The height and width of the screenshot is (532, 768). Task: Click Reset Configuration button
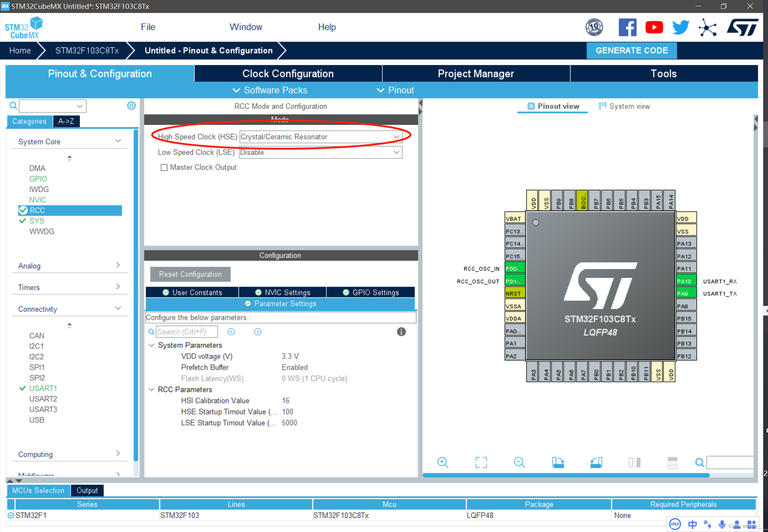click(x=190, y=274)
